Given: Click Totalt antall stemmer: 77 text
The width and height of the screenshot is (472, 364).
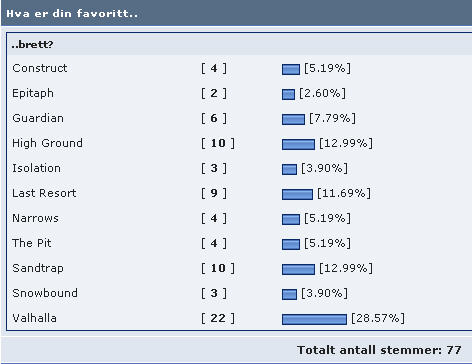Looking at the screenshot, I should tap(379, 350).
